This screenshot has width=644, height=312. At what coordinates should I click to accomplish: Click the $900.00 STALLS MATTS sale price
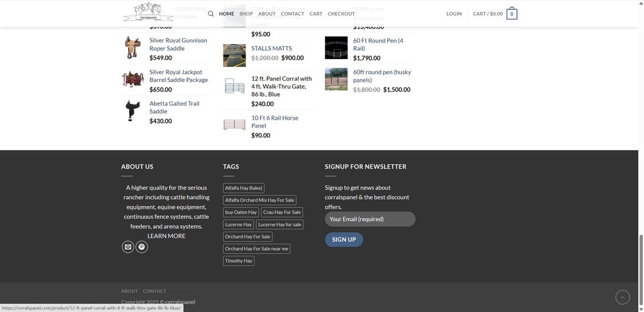(292, 58)
